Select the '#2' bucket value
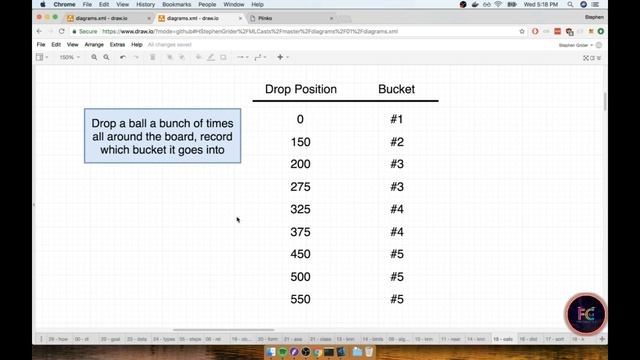The image size is (640, 360). (397, 142)
